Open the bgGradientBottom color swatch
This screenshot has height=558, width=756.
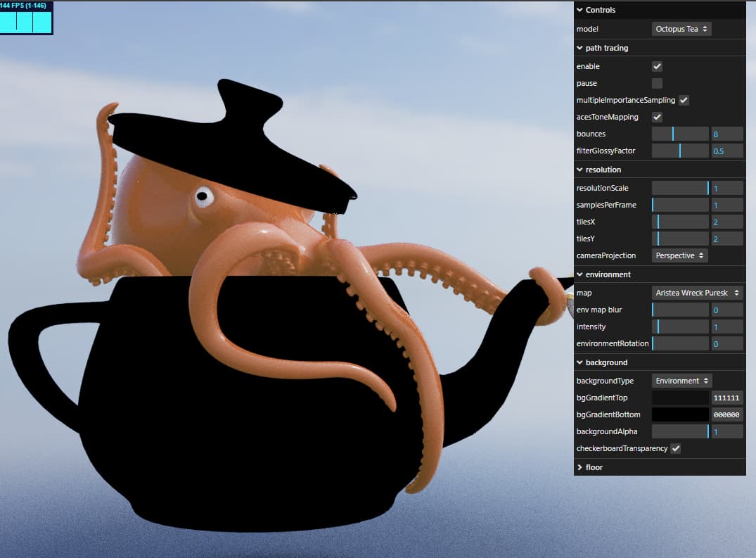680,414
